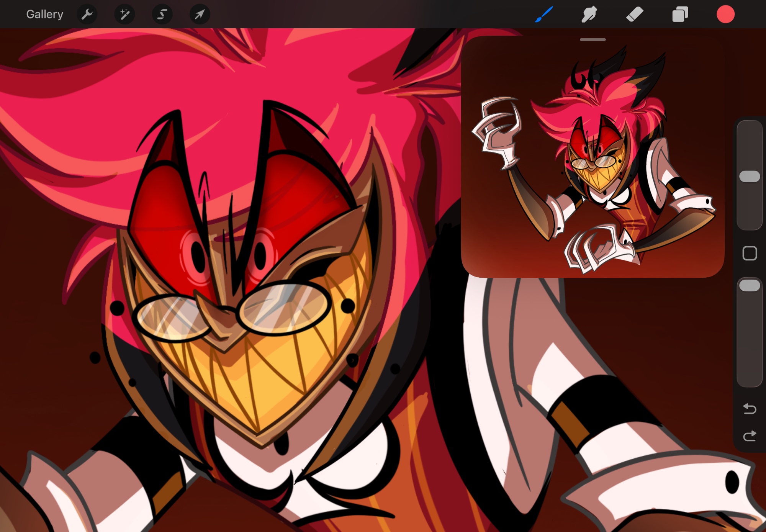Click the brush opacity slider handle
The image size is (766, 532).
click(750, 286)
